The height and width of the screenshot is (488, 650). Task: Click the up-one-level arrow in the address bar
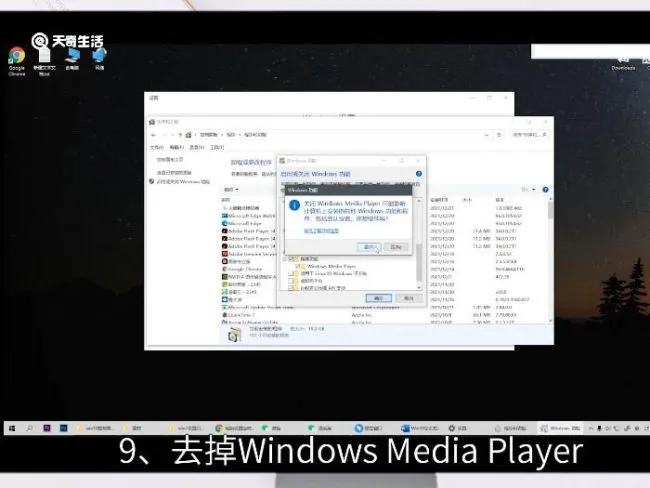pos(180,135)
